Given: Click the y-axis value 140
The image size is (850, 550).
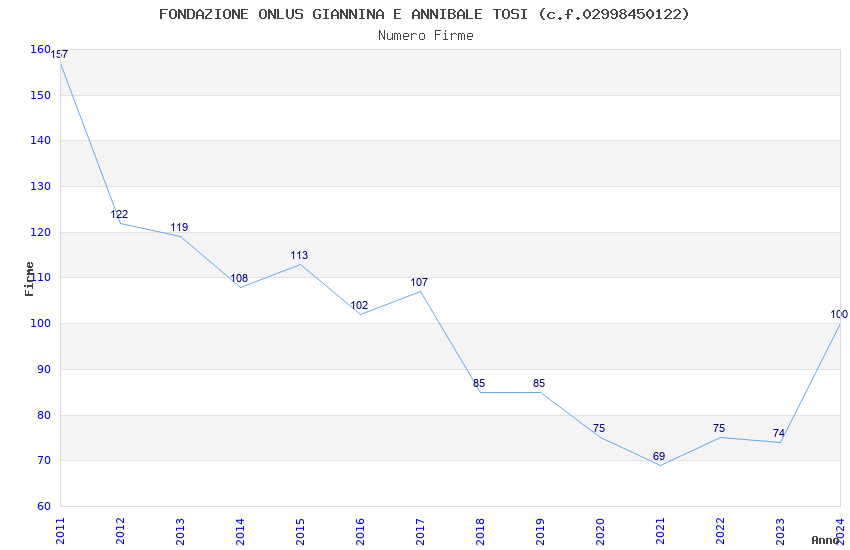Looking at the screenshot, I should (x=41, y=141).
